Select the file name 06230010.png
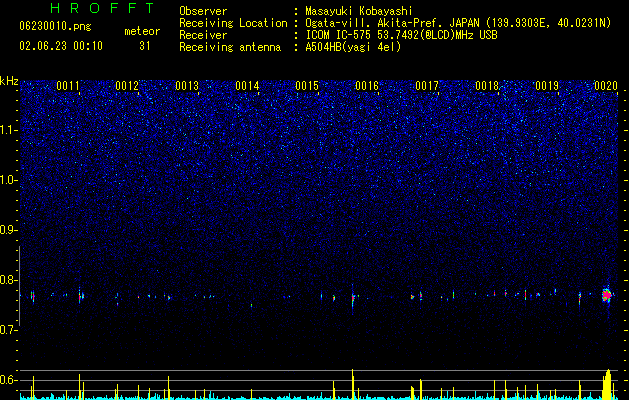 point(55,26)
